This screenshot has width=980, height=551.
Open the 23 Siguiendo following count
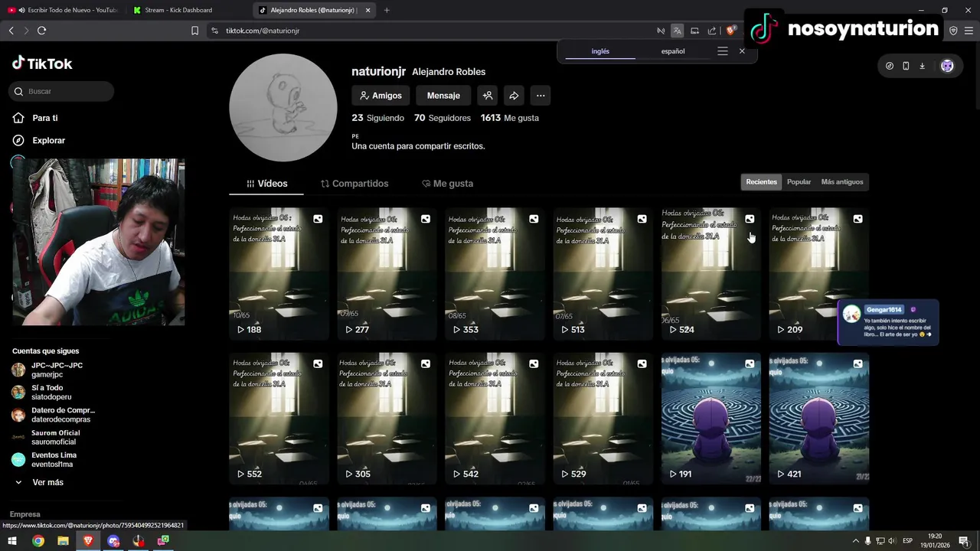point(378,118)
